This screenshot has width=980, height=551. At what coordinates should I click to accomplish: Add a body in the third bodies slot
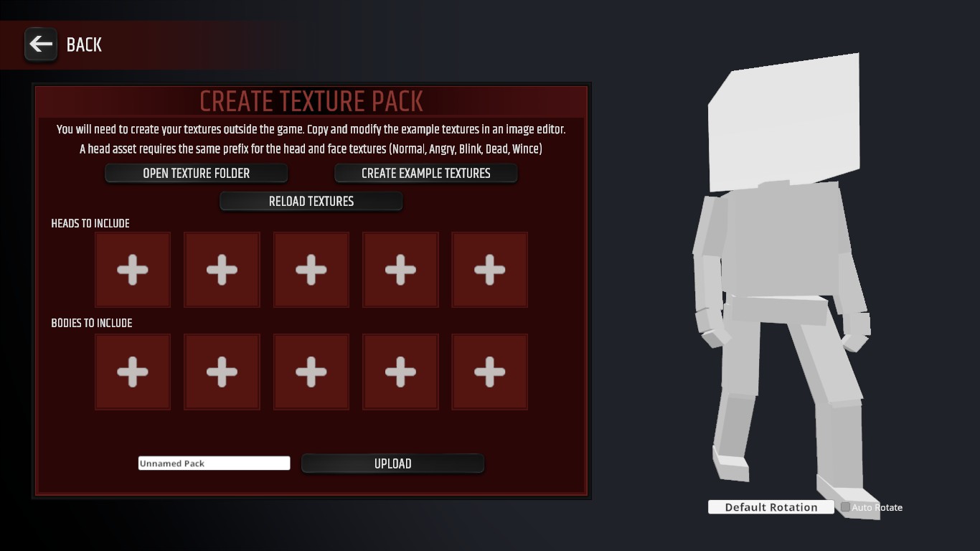311,372
